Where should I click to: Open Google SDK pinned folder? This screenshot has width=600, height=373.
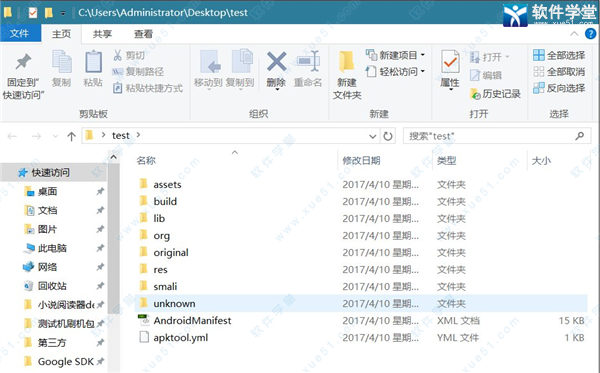pyautogui.click(x=65, y=362)
